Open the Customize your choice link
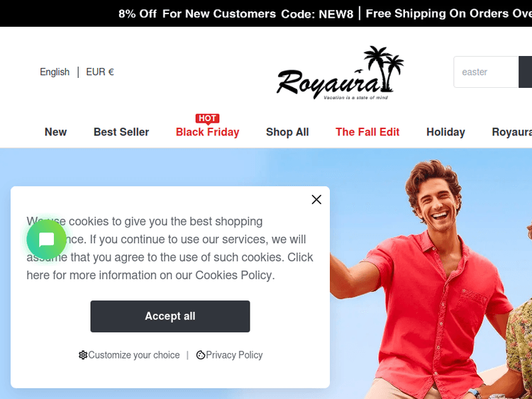Screen dimensions: 532x399 point(134,355)
